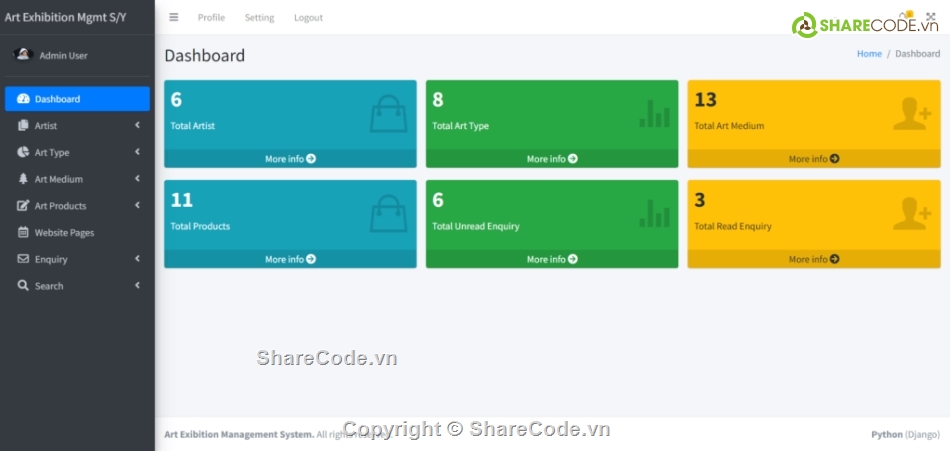Screen dimensions: 950x451
Task: Select the Dashboard label in the sidebar
Action: [x=58, y=99]
